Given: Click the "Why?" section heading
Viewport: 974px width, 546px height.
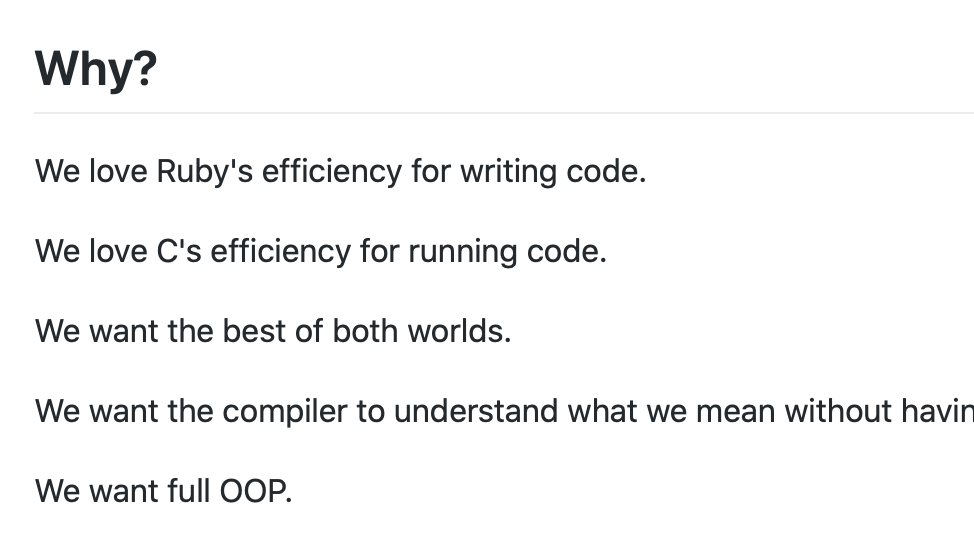Looking at the screenshot, I should tap(96, 70).
